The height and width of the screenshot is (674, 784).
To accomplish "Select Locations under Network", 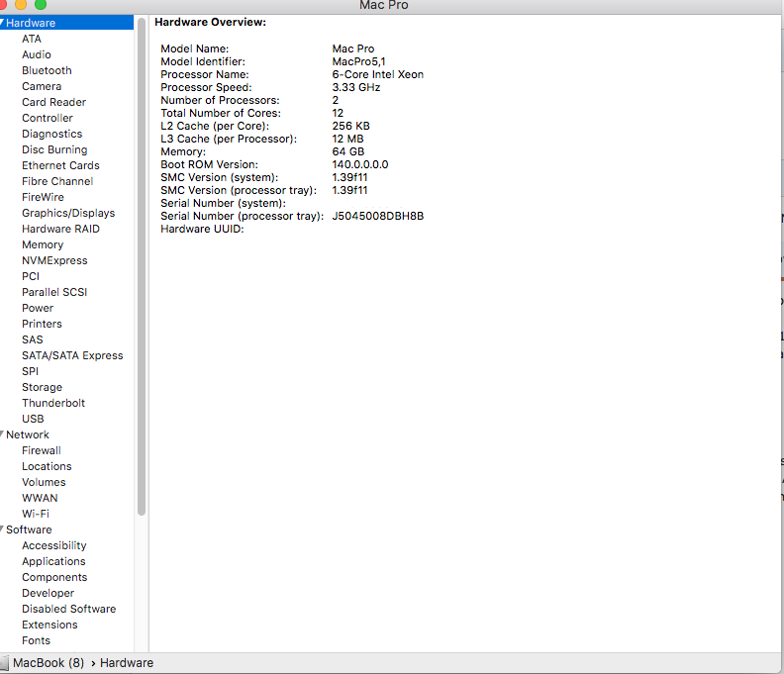I will (47, 466).
